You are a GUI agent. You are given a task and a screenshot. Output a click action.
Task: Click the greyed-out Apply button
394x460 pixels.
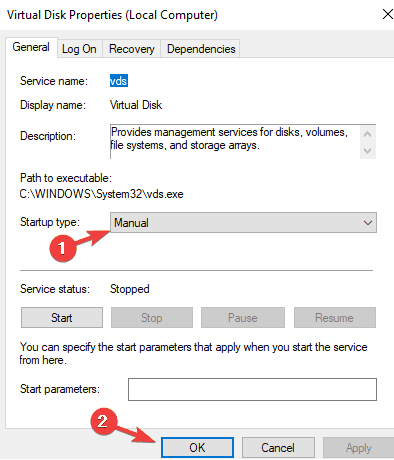[x=358, y=448]
